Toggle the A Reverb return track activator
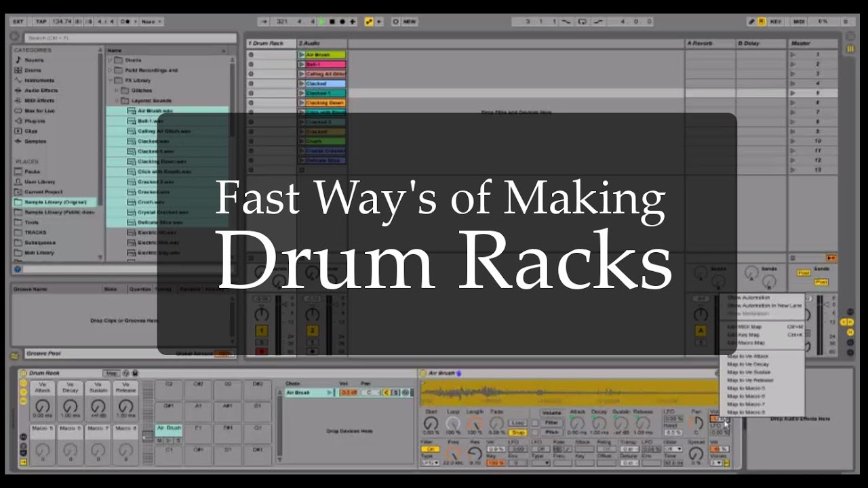 [x=701, y=331]
